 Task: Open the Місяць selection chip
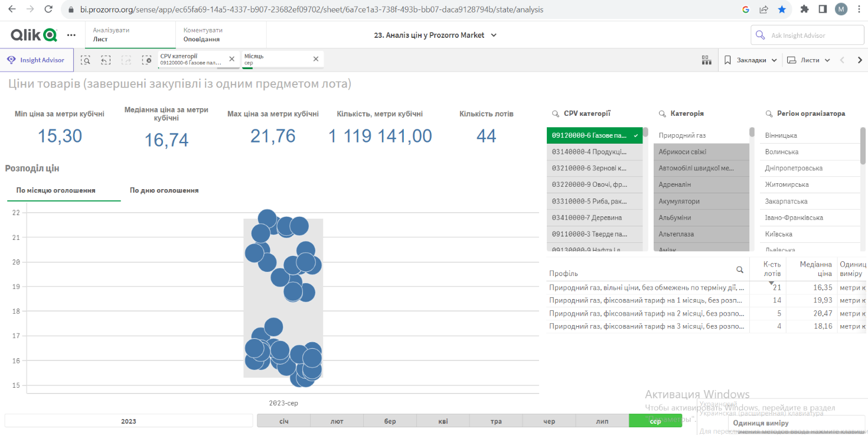276,59
